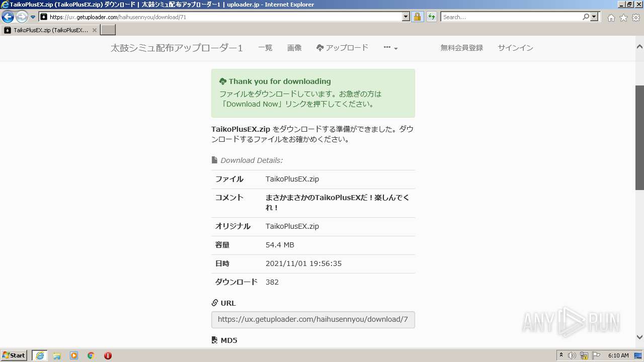
Task: Open a new blank tab
Action: [108, 30]
